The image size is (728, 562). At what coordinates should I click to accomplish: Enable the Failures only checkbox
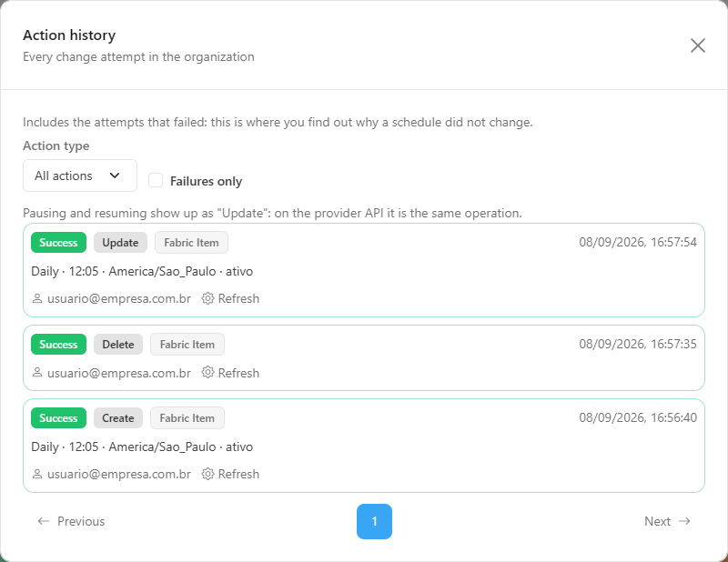(x=156, y=181)
